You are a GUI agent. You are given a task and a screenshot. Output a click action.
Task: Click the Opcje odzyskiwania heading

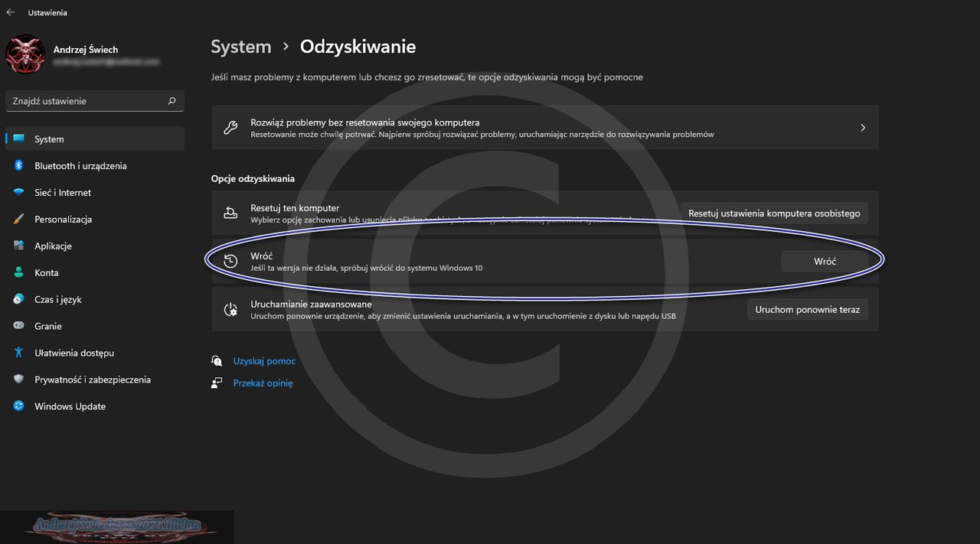(x=253, y=179)
